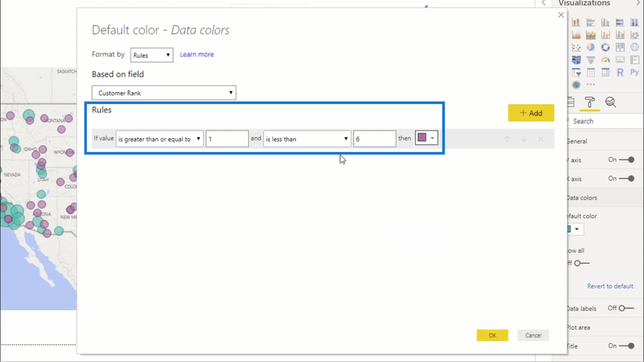Select the globe map visual
The image size is (644, 362).
[x=635, y=47]
